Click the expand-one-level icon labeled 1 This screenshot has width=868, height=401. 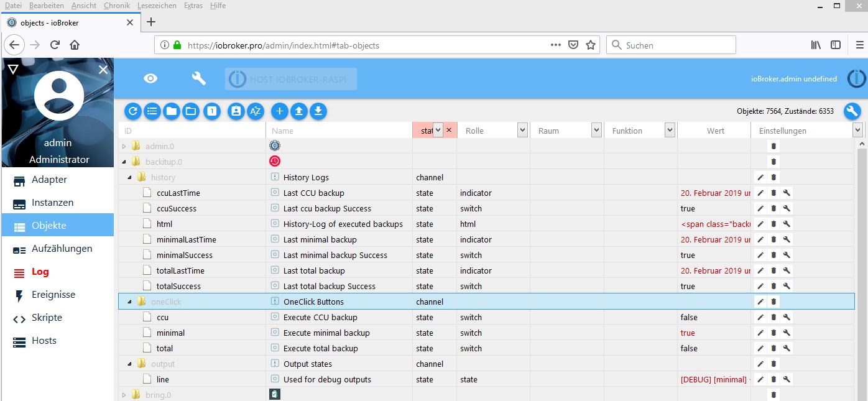click(x=212, y=111)
